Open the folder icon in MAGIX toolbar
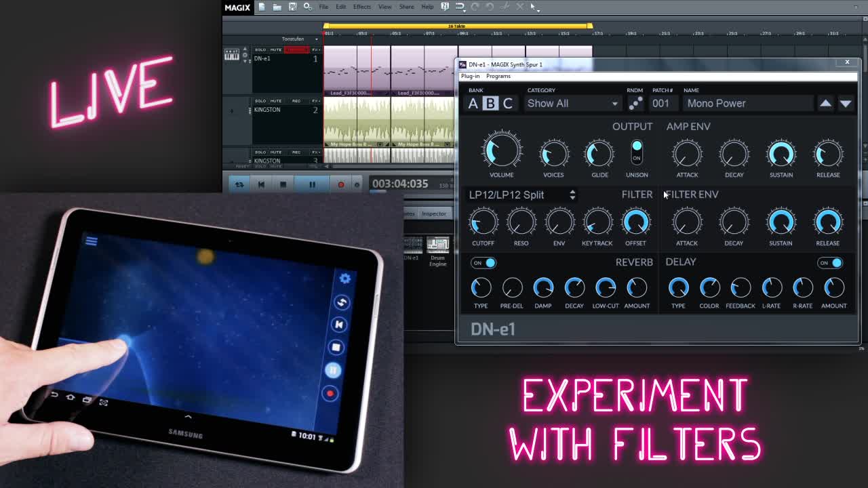This screenshot has width=868, height=488. click(x=277, y=7)
